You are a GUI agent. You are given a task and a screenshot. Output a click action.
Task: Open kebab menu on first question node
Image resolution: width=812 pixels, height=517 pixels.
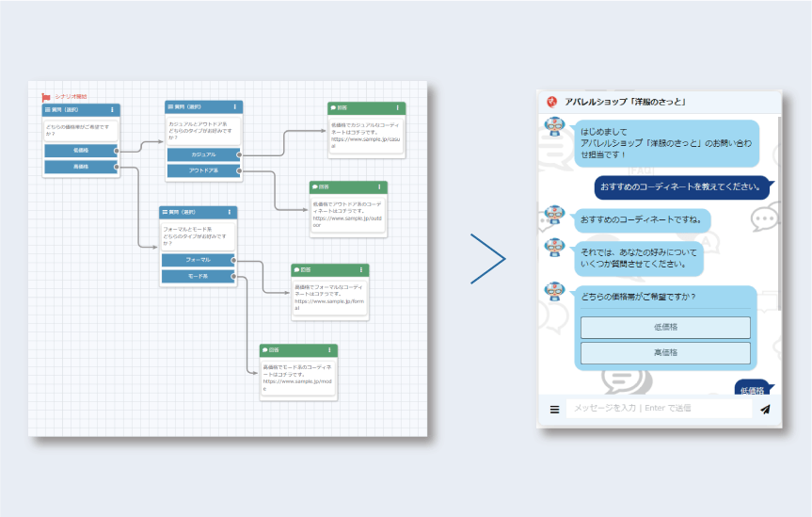pos(112,110)
